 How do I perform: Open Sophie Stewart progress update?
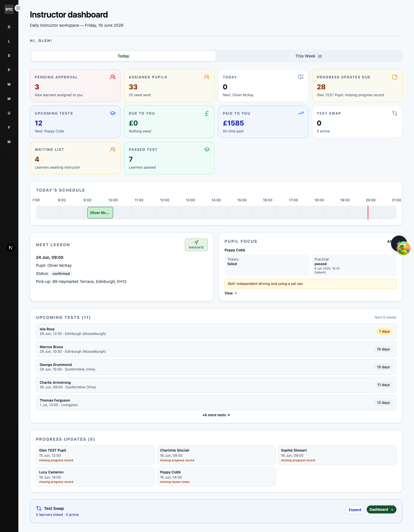[x=337, y=455]
